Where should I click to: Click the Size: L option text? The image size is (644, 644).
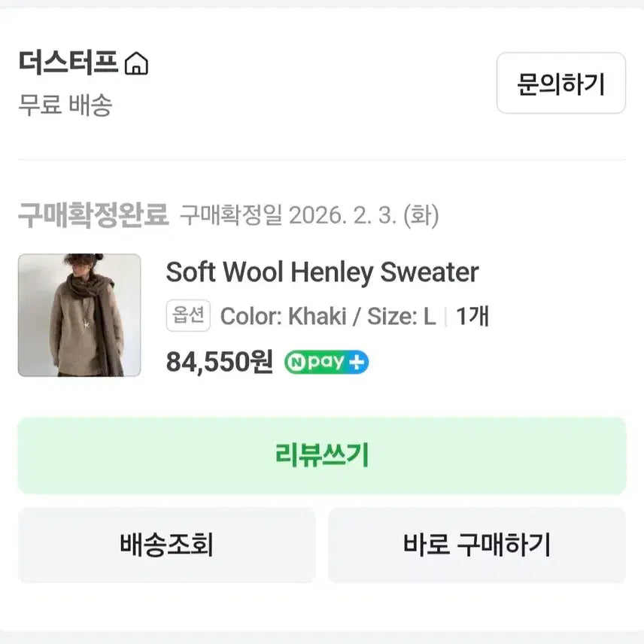[401, 317]
